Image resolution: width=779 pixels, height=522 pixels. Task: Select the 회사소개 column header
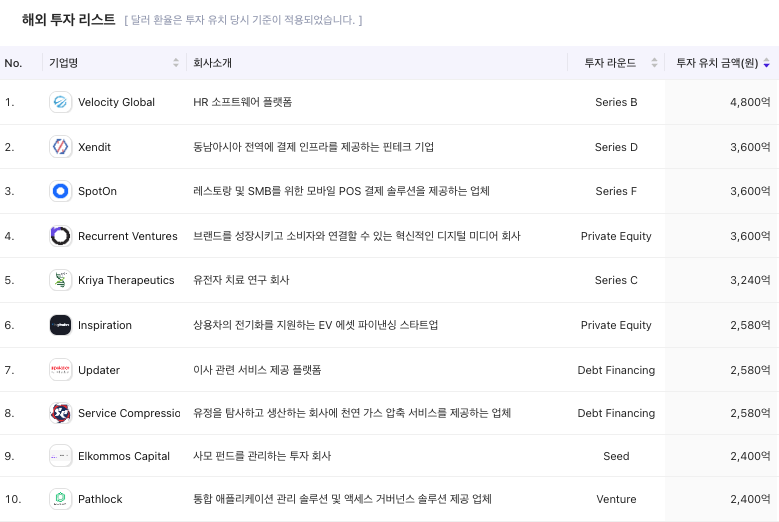pos(212,63)
